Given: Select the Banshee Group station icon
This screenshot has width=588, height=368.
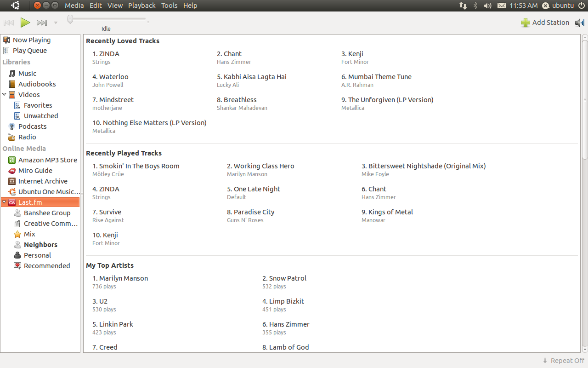Looking at the screenshot, I should [17, 213].
